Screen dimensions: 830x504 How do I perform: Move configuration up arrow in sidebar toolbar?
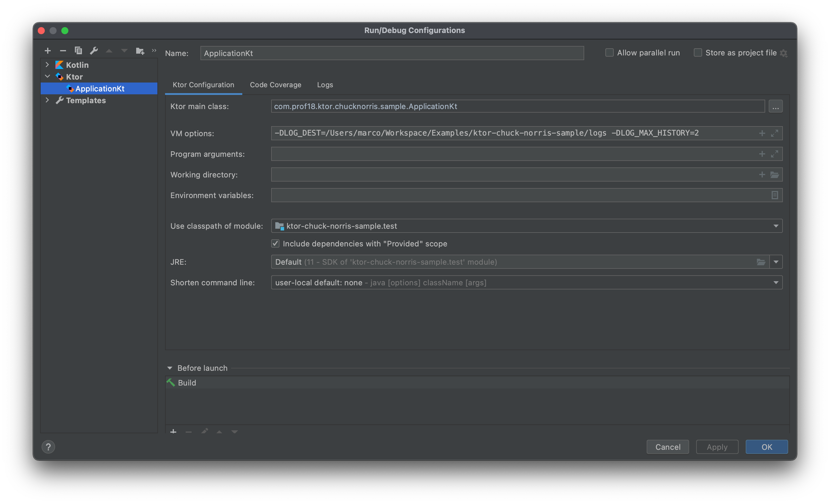(x=109, y=51)
